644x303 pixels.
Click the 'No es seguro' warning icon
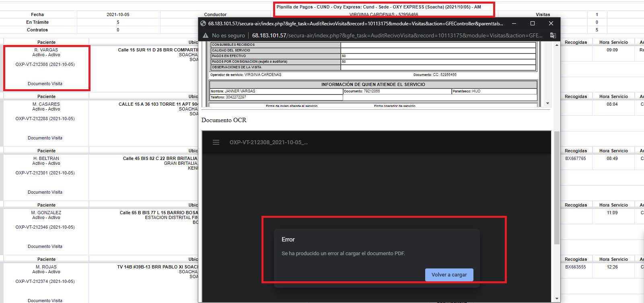coord(206,35)
